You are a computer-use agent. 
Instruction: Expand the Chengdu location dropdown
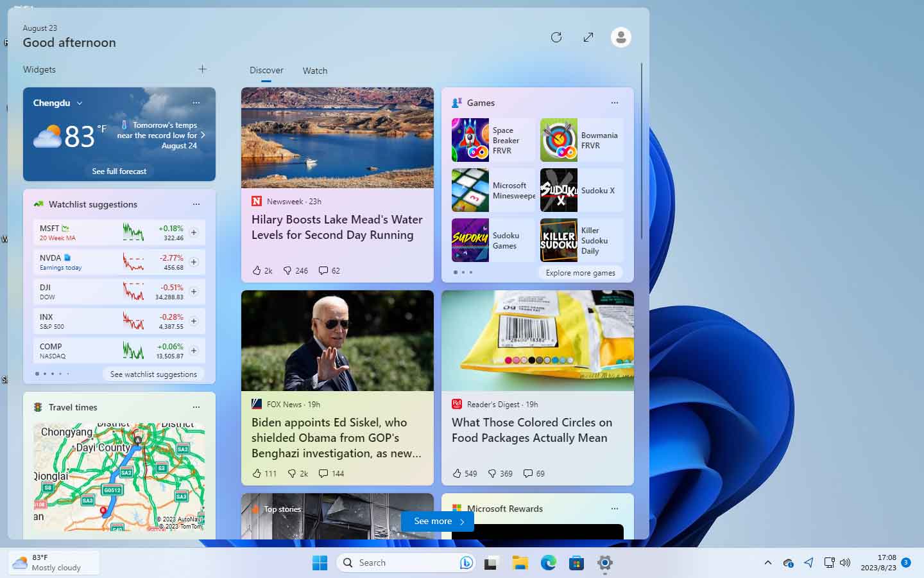pyautogui.click(x=80, y=103)
